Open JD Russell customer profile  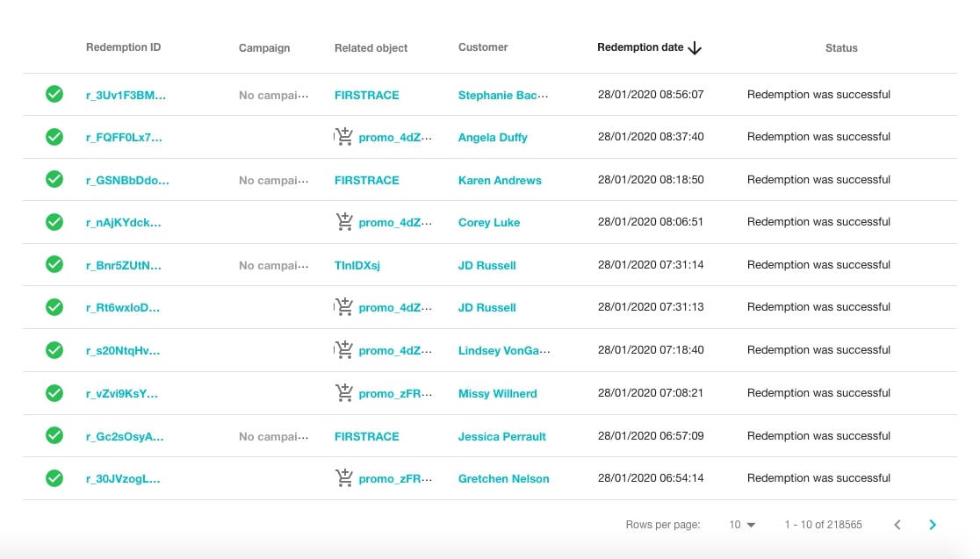486,264
